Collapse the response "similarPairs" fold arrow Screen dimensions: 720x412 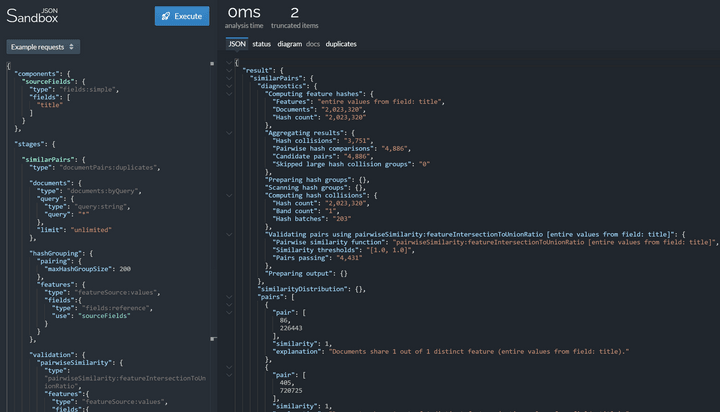[x=229, y=78]
